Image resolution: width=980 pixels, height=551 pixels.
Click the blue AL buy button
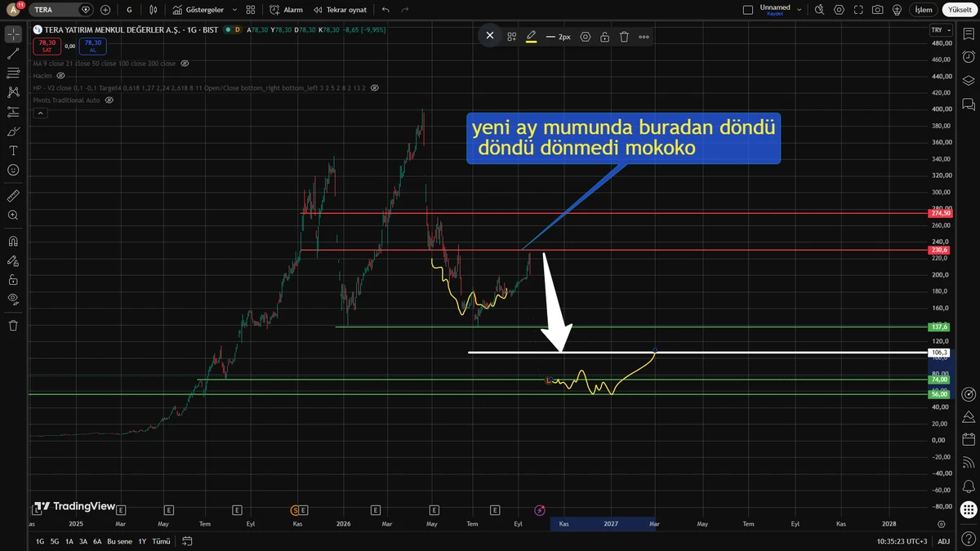click(x=92, y=46)
